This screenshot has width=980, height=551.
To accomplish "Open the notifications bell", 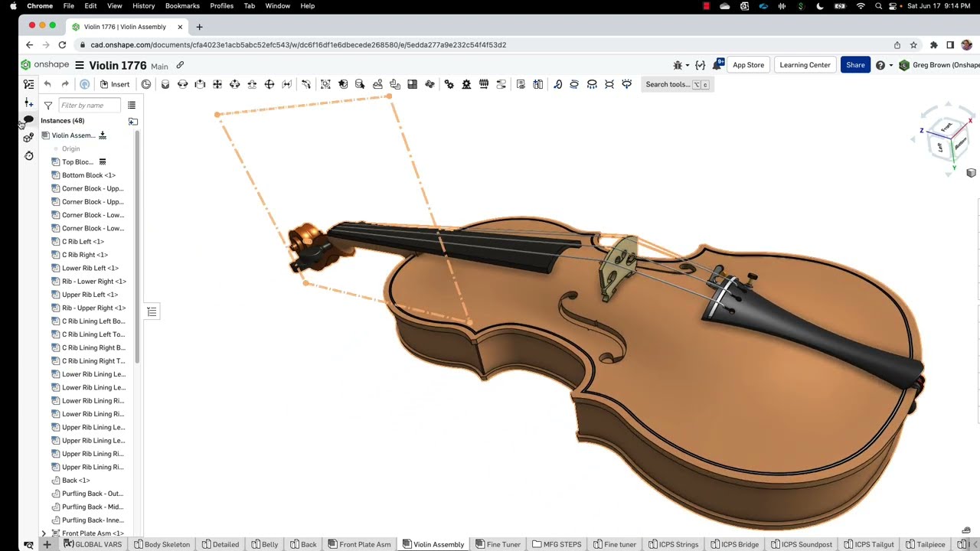I will (x=717, y=65).
